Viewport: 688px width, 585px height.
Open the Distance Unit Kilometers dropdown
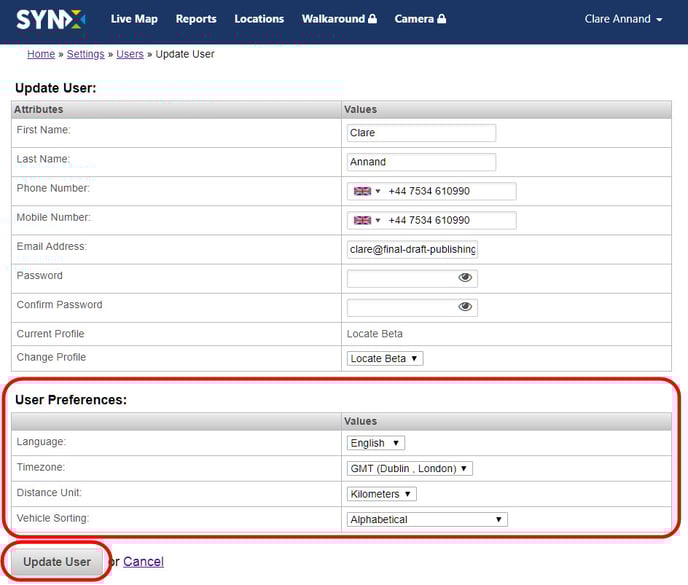(381, 494)
